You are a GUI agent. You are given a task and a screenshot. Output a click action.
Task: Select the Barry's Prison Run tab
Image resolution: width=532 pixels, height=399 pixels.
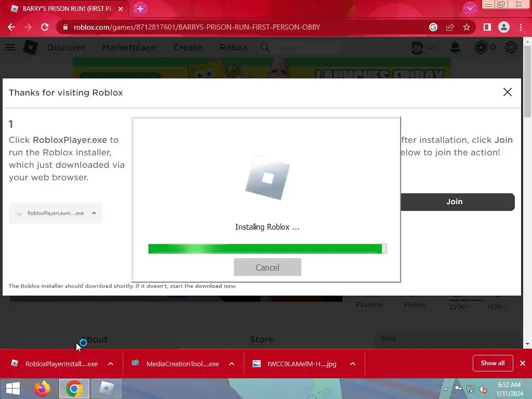[x=66, y=9]
